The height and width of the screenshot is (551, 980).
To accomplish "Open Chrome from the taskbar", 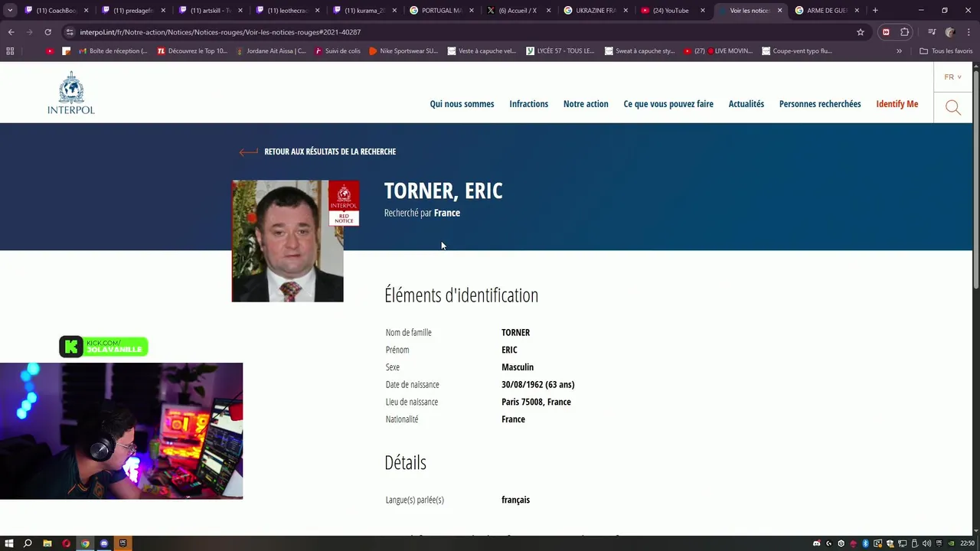I will [85, 543].
